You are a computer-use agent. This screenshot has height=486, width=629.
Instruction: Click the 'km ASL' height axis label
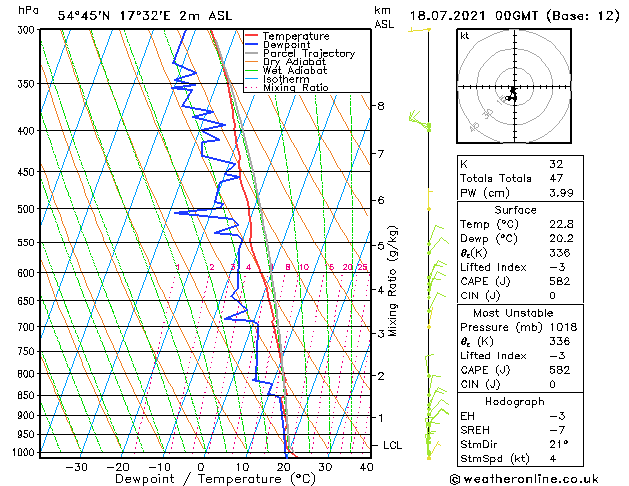(384, 17)
